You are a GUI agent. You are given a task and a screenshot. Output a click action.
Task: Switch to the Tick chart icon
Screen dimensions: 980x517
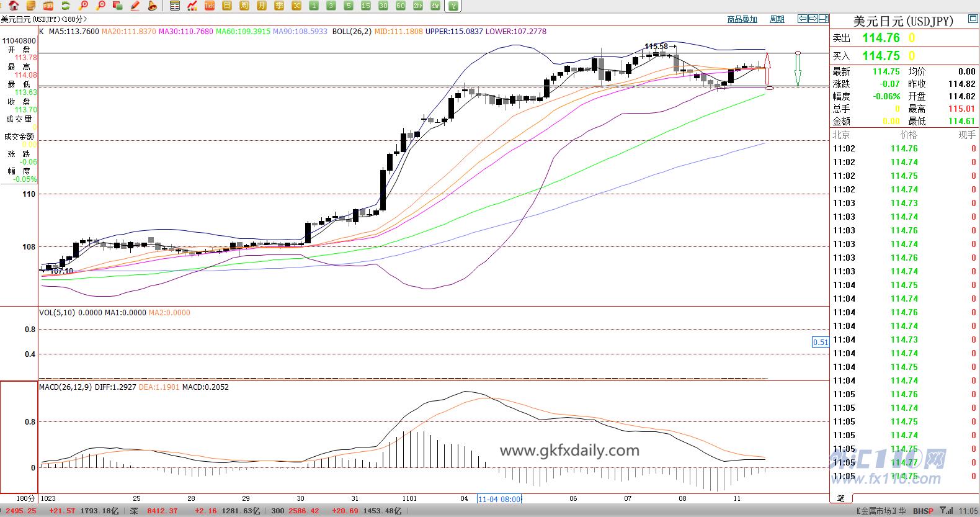pos(210,6)
